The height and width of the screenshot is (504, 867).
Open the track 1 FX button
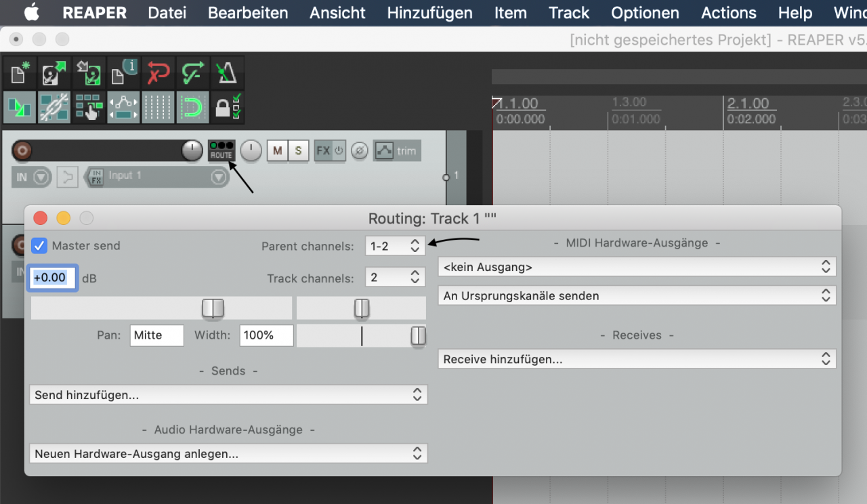click(323, 151)
